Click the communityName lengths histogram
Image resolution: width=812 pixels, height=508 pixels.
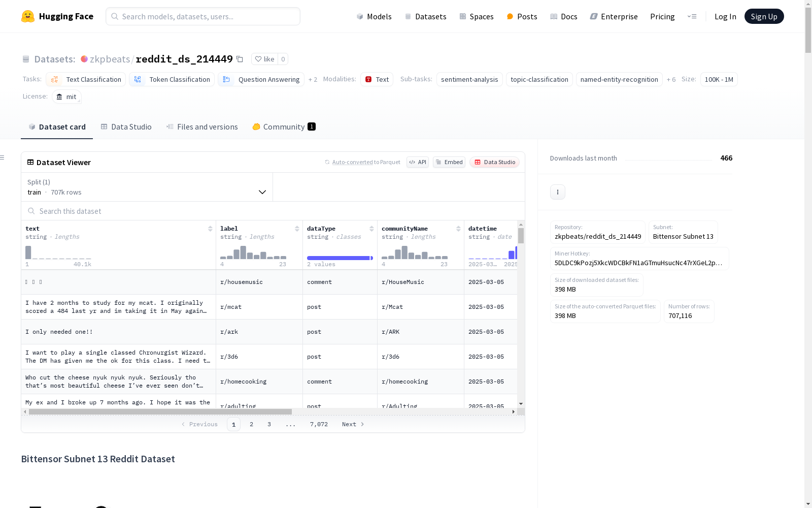coord(415,252)
